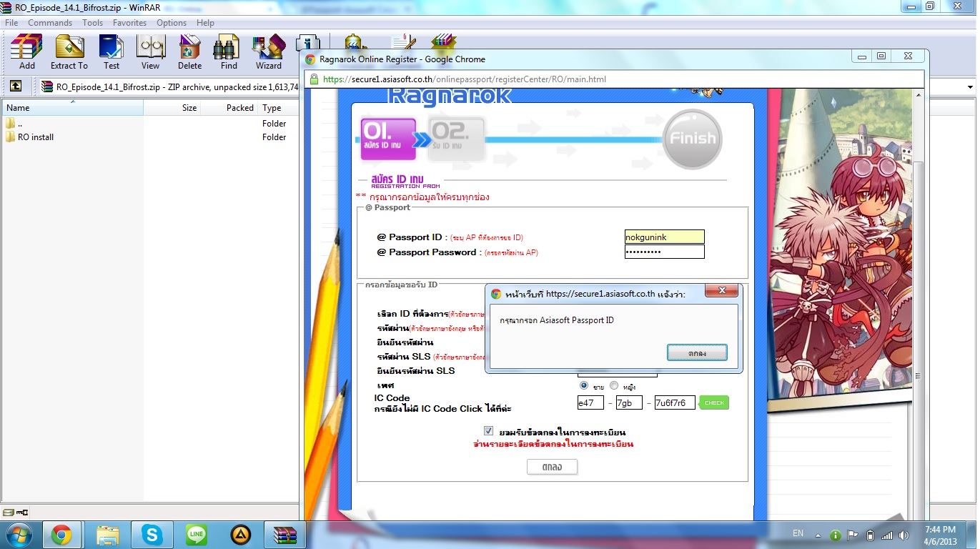This screenshot has height=549, width=980.
Task: Select the parent folder '..' row in WinRAR
Action: tap(20, 124)
